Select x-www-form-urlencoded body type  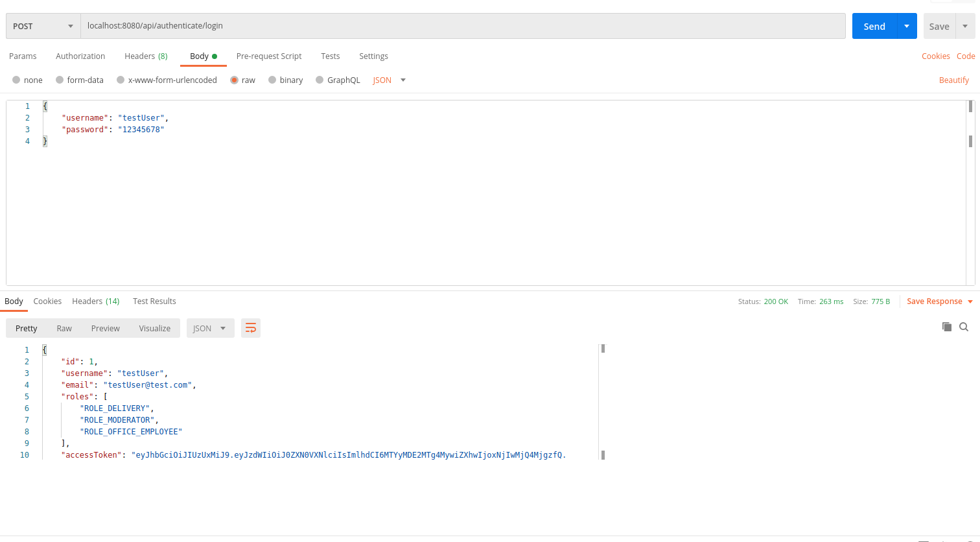167,80
